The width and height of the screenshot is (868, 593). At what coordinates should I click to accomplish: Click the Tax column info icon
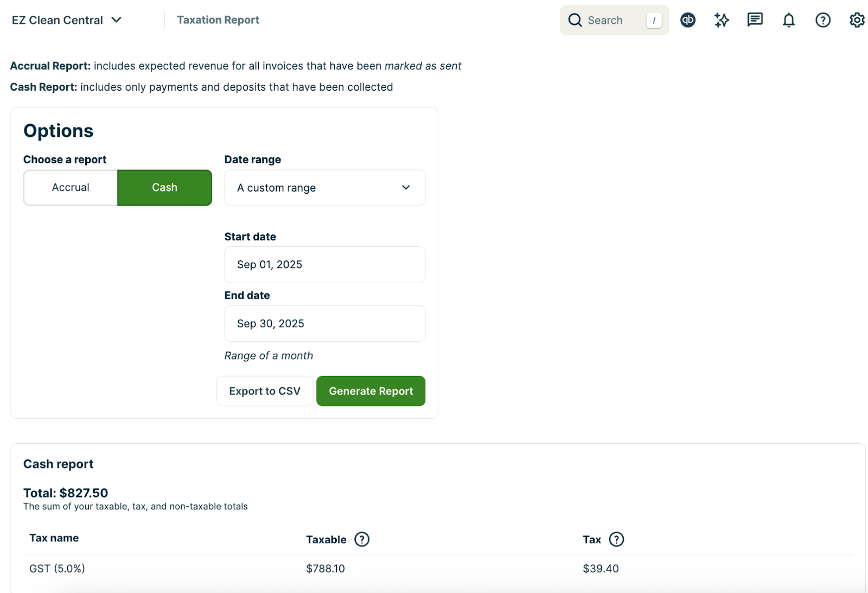[616, 539]
